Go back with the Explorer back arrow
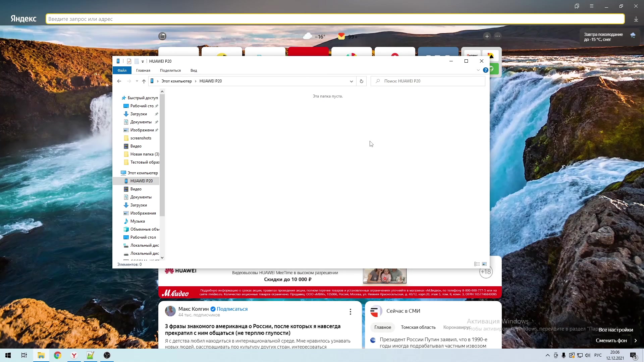Screen dimensions: 644x362 tap(119, 81)
